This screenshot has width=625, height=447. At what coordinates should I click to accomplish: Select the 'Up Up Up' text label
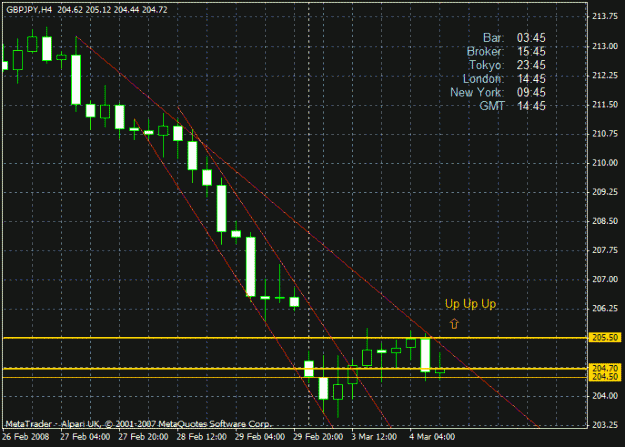pyautogui.click(x=470, y=304)
